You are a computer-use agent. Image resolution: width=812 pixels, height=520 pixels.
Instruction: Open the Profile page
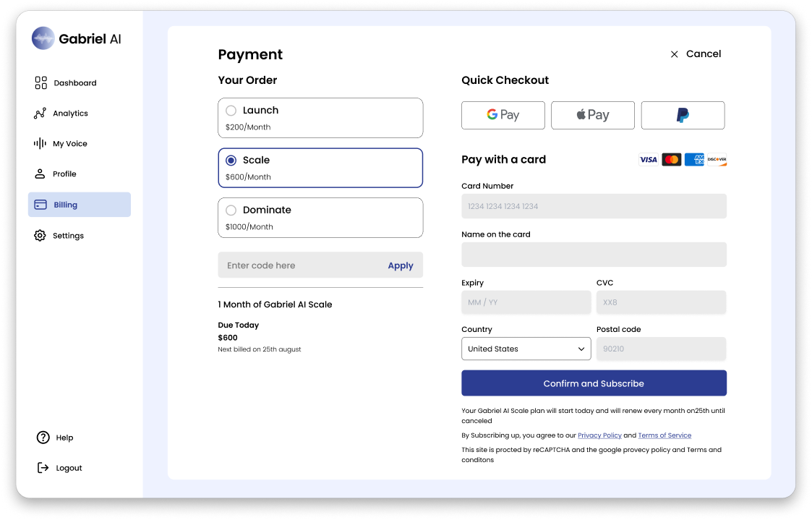click(80, 174)
